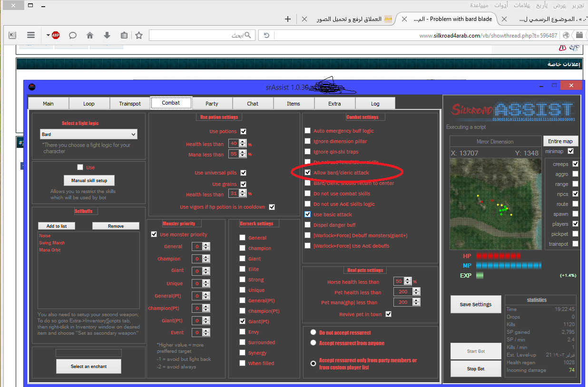Image resolution: width=588 pixels, height=387 pixels.
Task: Close the Problem with bard blade tab
Action: click(404, 19)
